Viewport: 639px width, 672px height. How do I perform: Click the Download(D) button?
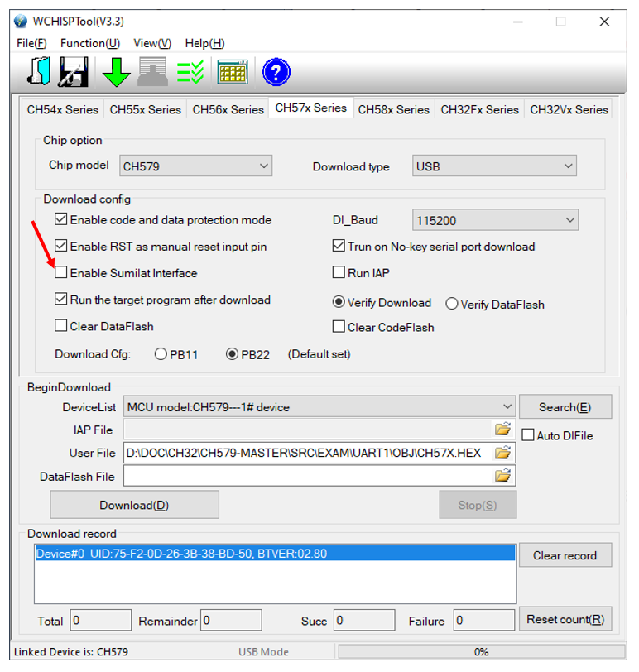coord(135,505)
